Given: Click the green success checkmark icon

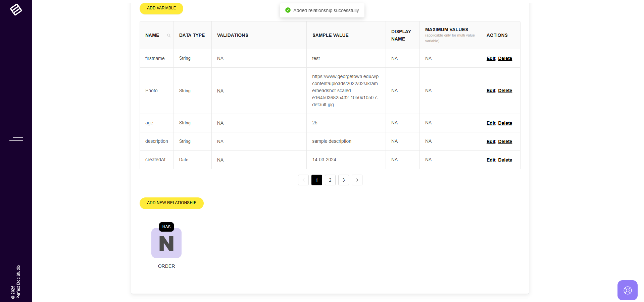Looking at the screenshot, I should pos(288,10).
